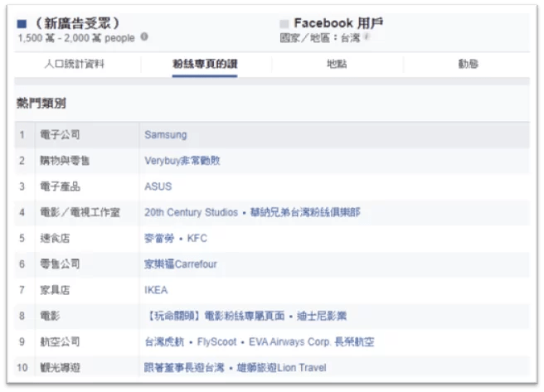Click the 新廣告受眾 audience title

tap(77, 23)
